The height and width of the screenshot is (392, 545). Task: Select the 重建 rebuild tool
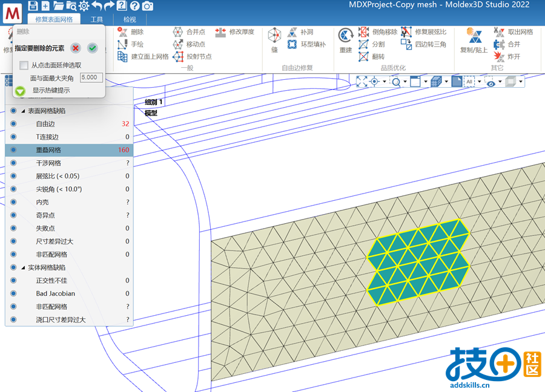tap(346, 41)
